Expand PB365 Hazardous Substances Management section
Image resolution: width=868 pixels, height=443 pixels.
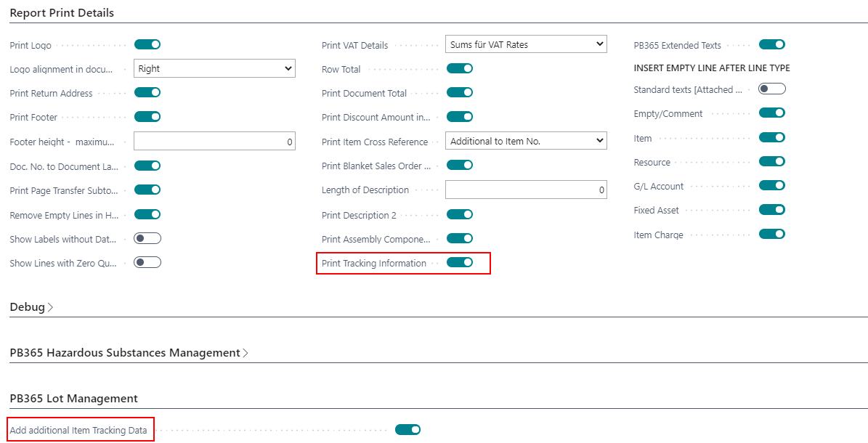point(129,353)
